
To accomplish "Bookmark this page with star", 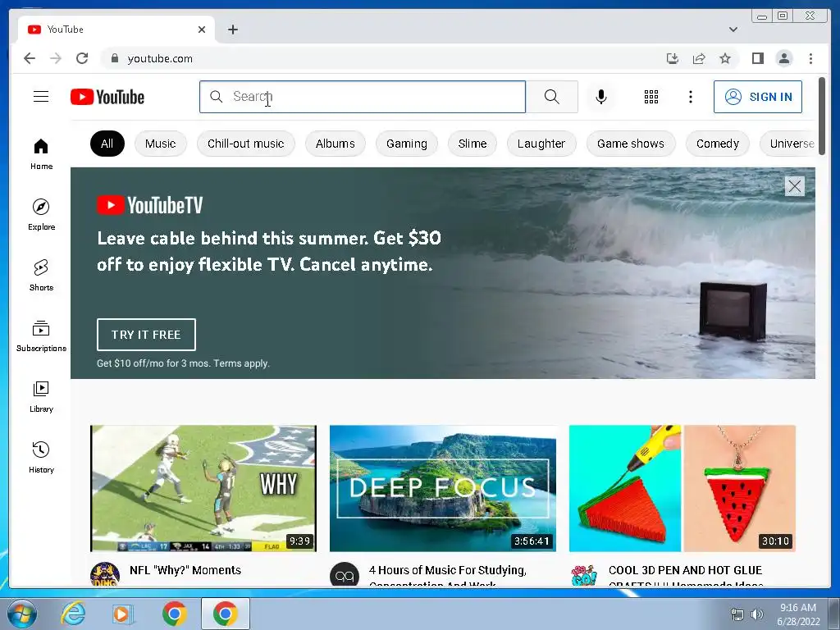I will 725,58.
